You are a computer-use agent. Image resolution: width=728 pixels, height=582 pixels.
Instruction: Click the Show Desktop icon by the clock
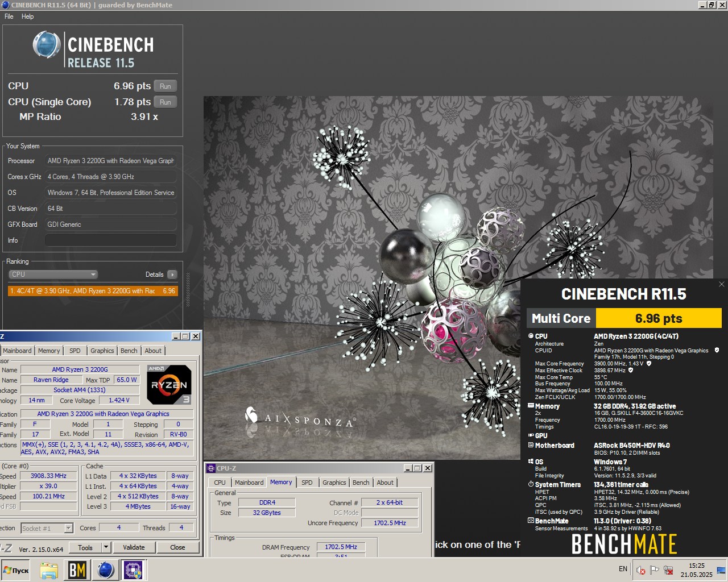click(721, 570)
